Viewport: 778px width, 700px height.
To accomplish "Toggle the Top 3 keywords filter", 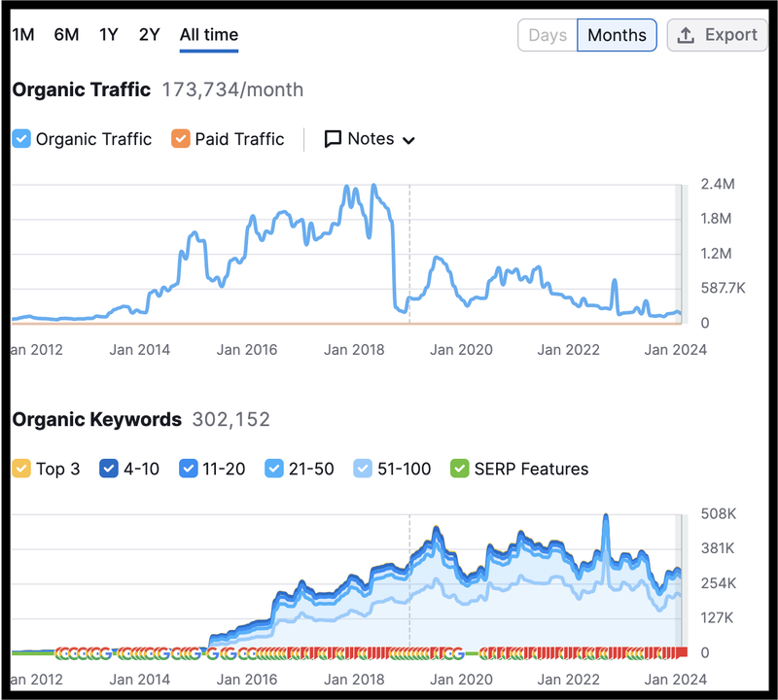I will point(20,469).
